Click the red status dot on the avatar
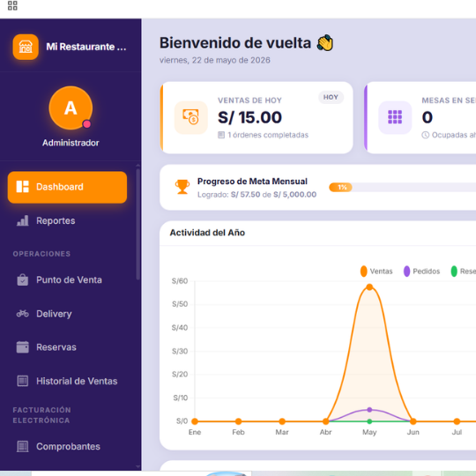Image resolution: width=476 pixels, height=476 pixels. click(x=86, y=124)
